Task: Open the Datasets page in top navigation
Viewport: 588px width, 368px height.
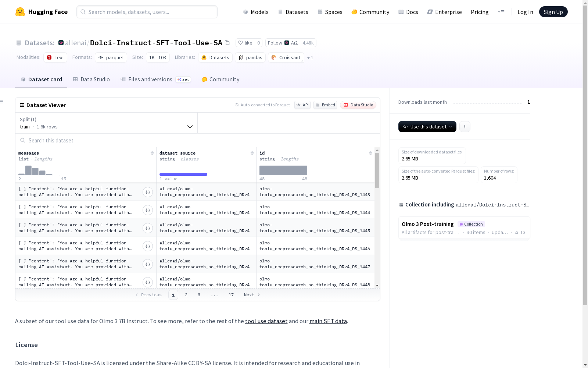Action: point(293,12)
